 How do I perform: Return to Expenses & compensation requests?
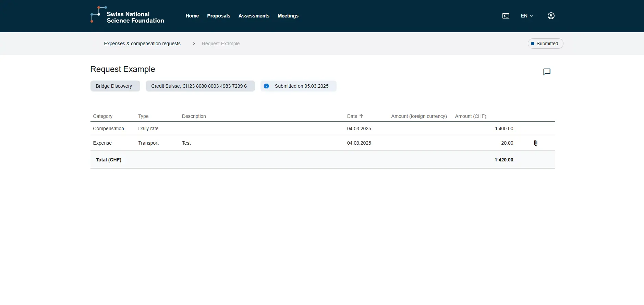tap(142, 44)
